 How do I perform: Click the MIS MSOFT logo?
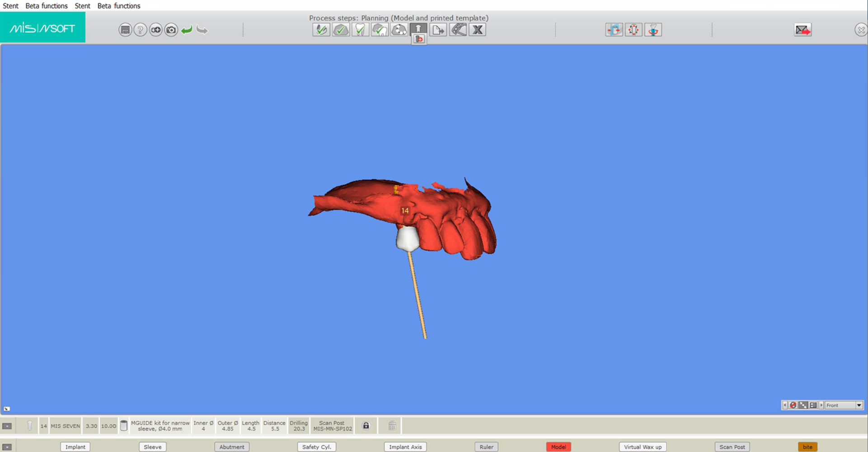(x=42, y=28)
